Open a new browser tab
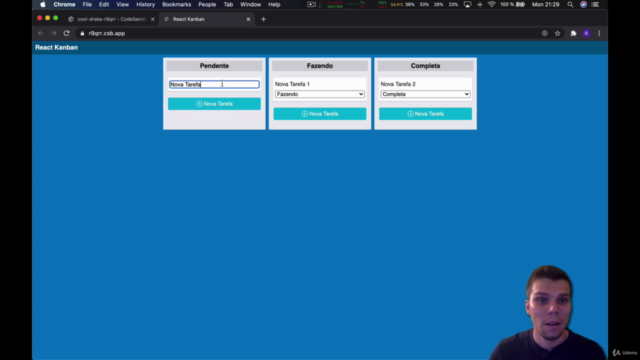 (263, 19)
